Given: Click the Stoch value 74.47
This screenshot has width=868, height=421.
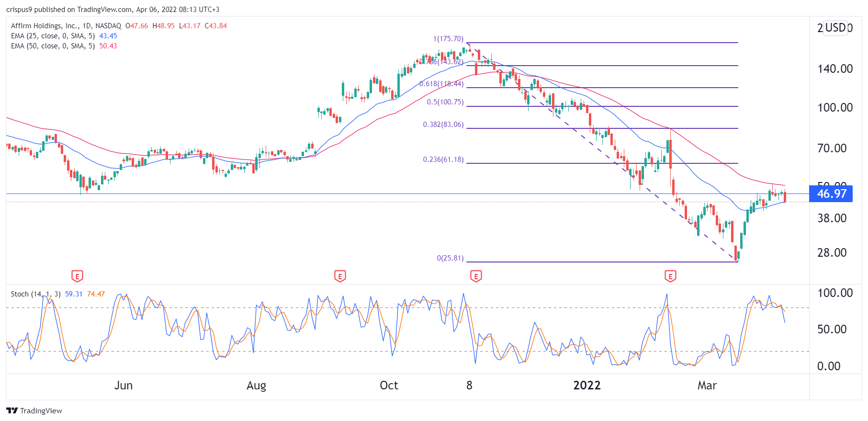Looking at the screenshot, I should [96, 294].
